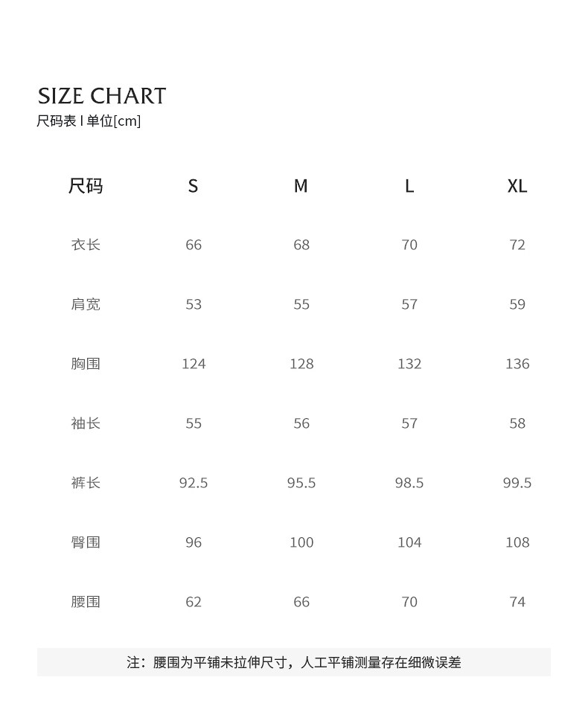Viewport: 588px width, 709px height.
Task: Click the 腰围 value 74 for size XL
Action: 517,602
